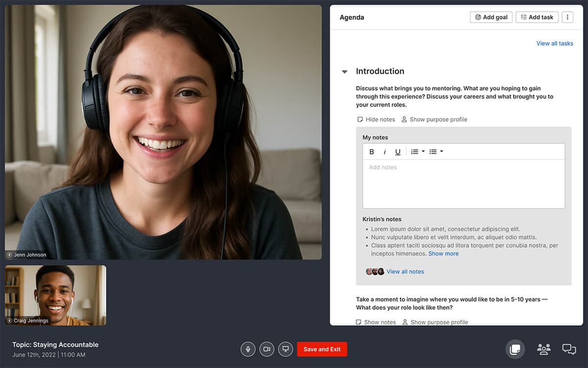Click the Add task button
Image resolution: width=588 pixels, height=368 pixels.
point(537,17)
